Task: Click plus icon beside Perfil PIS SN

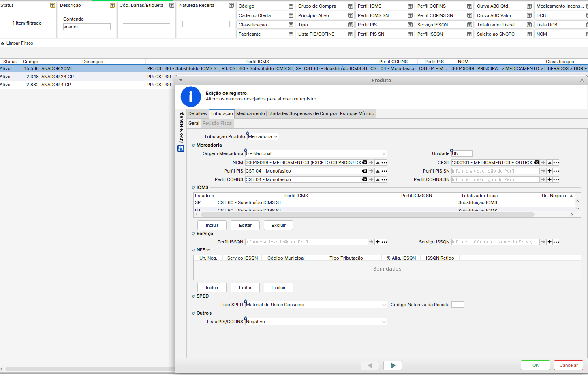Action: [x=550, y=171]
